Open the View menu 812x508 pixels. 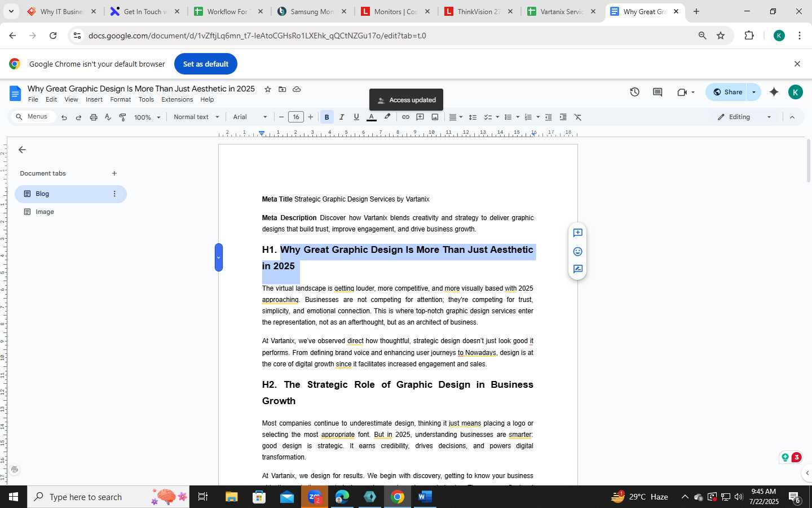[72, 99]
